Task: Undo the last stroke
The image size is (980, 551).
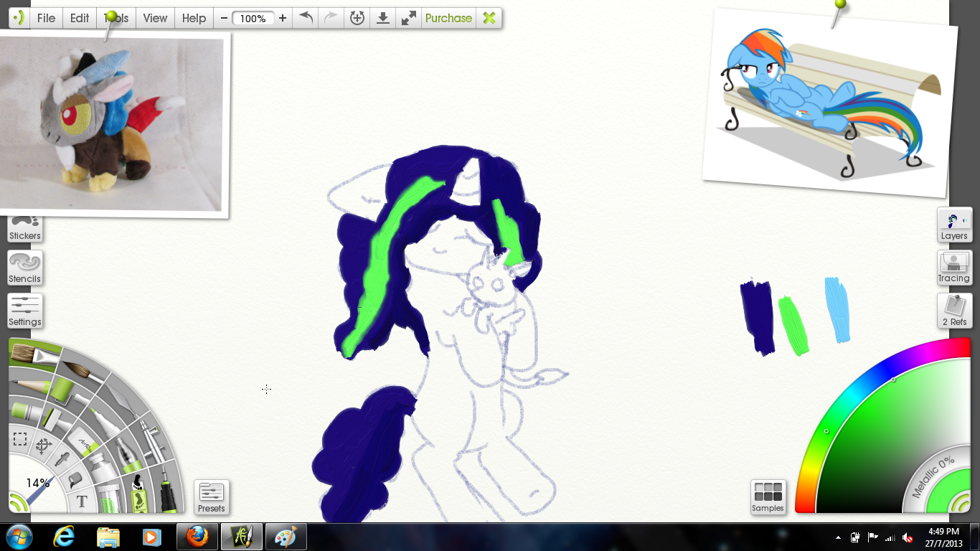Action: click(x=306, y=18)
